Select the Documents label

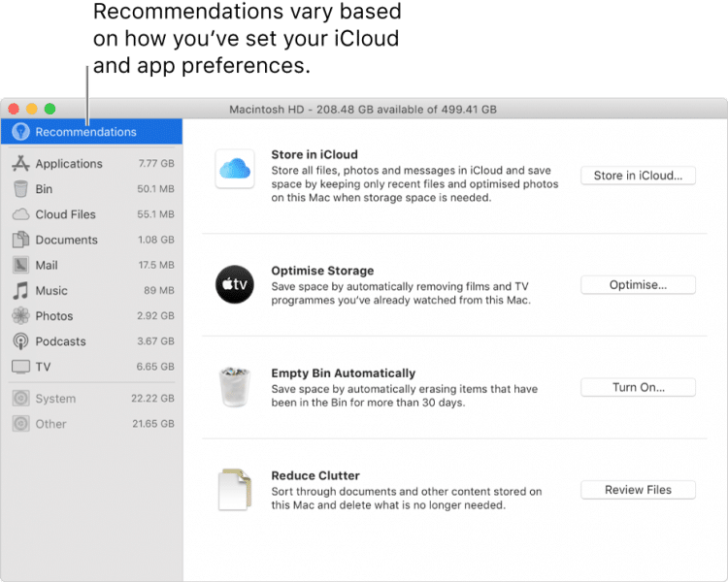coord(66,240)
